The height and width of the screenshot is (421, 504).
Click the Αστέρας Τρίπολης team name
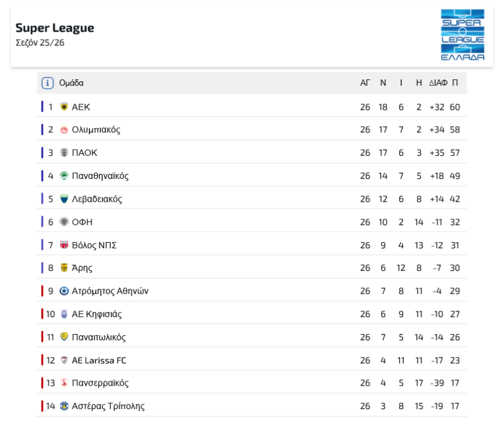pos(108,407)
